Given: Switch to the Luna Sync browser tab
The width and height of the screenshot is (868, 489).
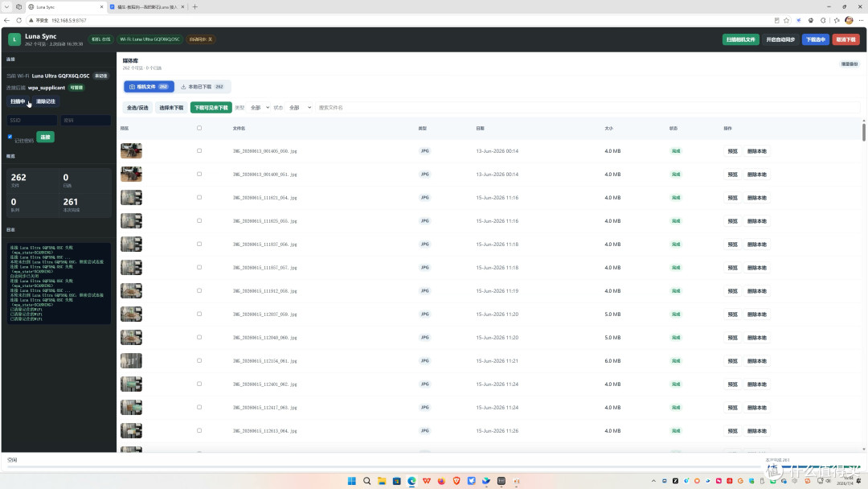Looking at the screenshot, I should point(65,7).
